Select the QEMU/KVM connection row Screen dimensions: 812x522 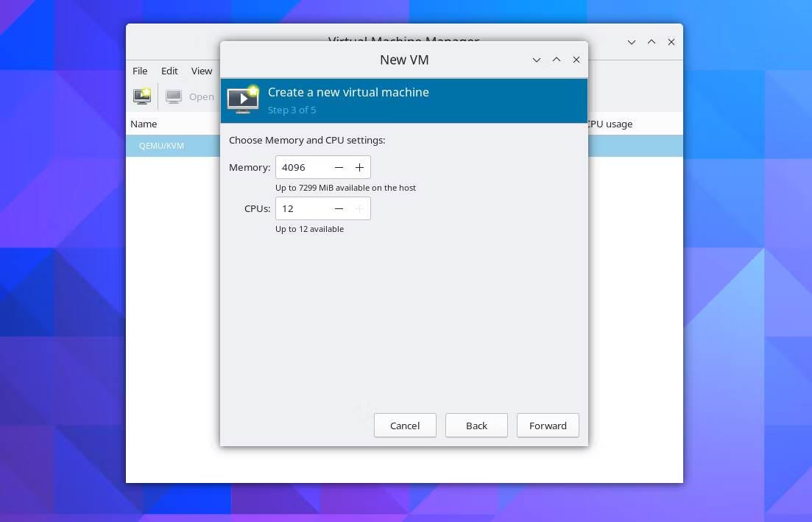click(x=161, y=146)
